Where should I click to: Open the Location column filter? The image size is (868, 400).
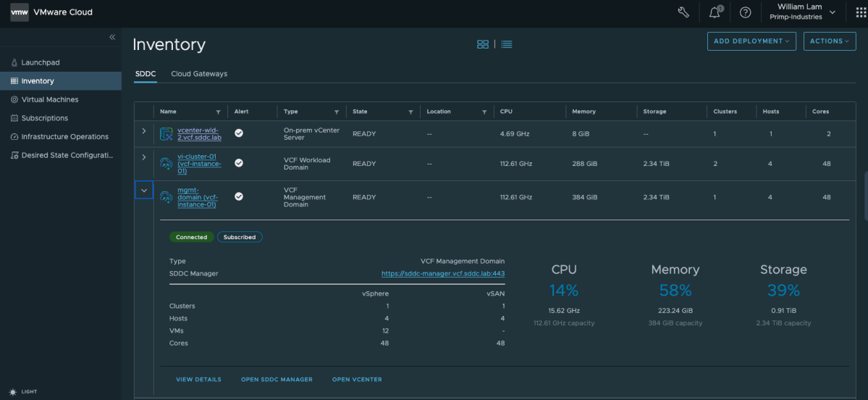tap(484, 112)
